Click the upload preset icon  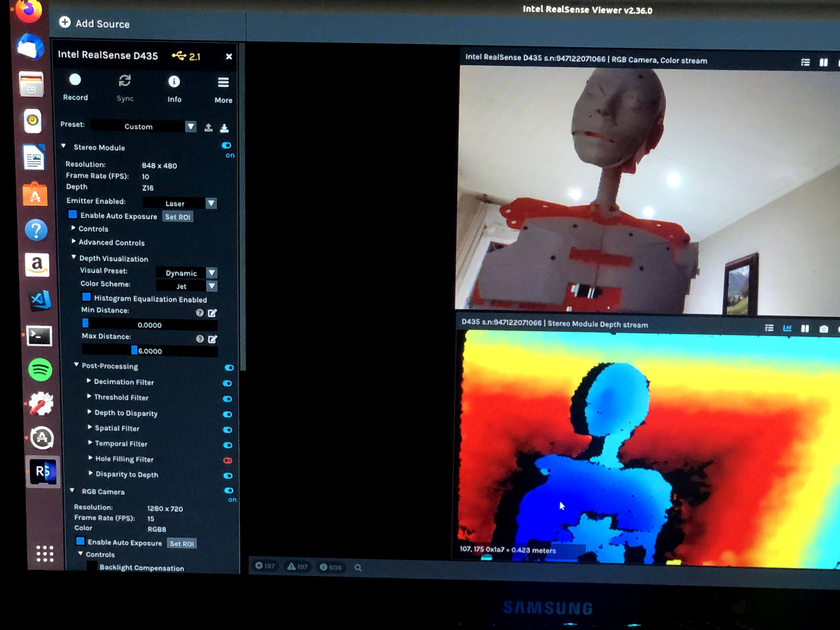pyautogui.click(x=209, y=127)
